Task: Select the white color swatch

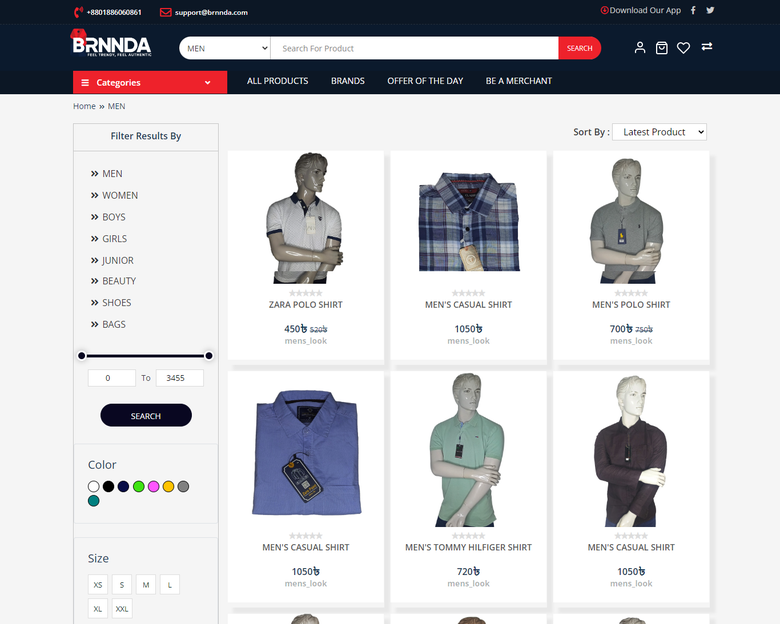Action: (x=94, y=486)
